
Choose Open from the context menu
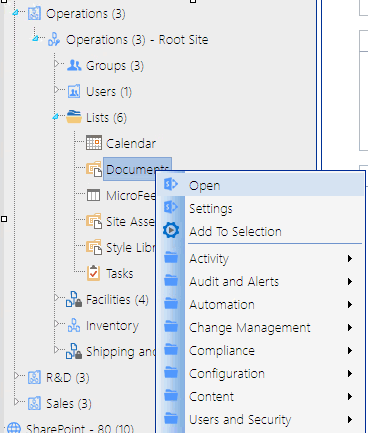(x=260, y=185)
